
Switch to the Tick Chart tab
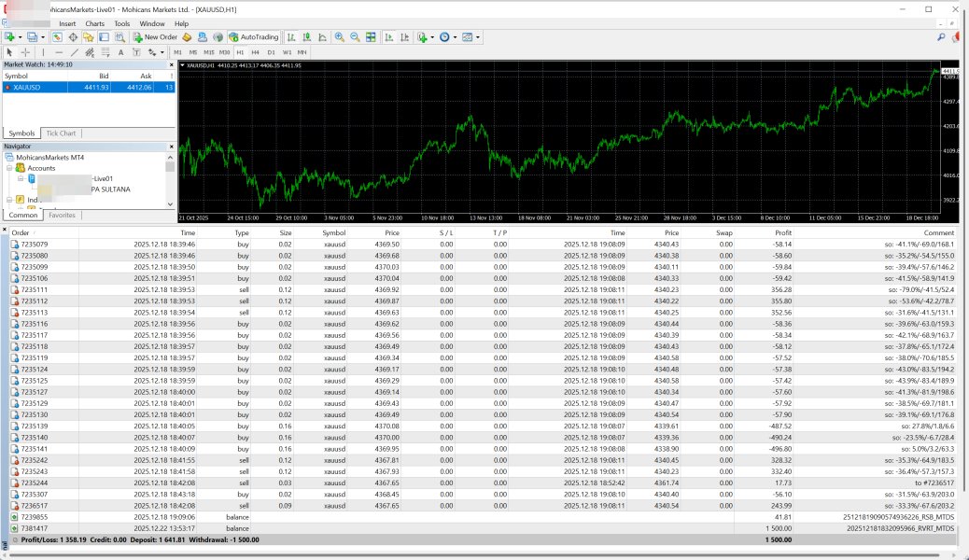(x=61, y=133)
